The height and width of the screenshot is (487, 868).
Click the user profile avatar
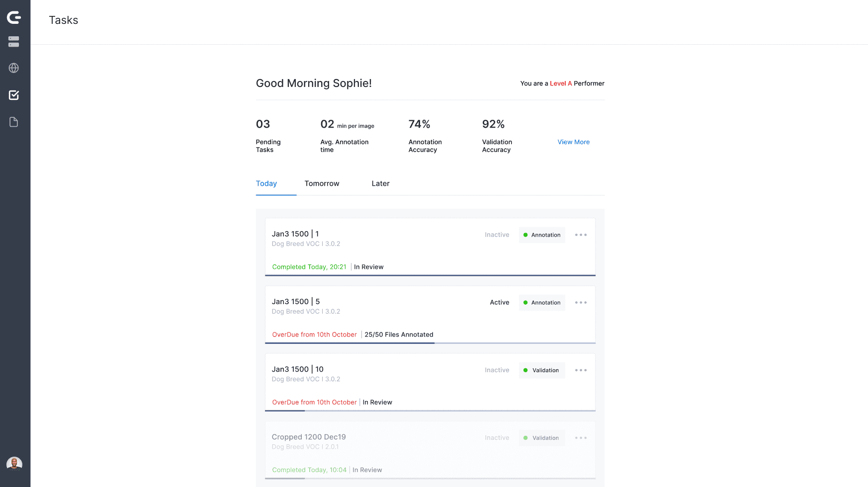tap(14, 464)
